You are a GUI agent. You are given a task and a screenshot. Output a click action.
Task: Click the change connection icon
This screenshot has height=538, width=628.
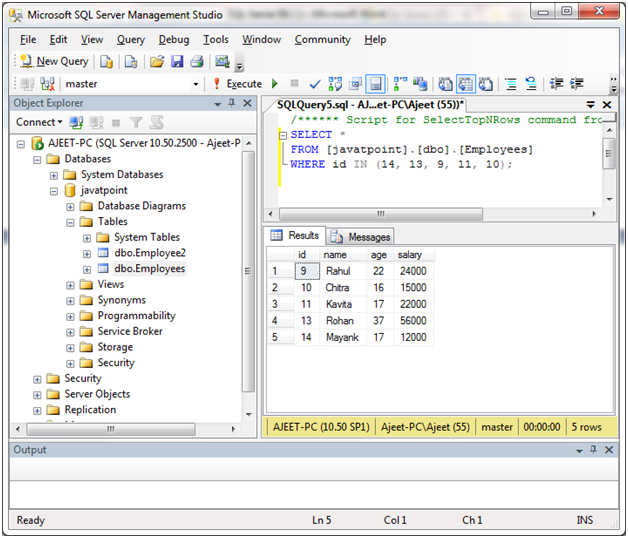47,84
